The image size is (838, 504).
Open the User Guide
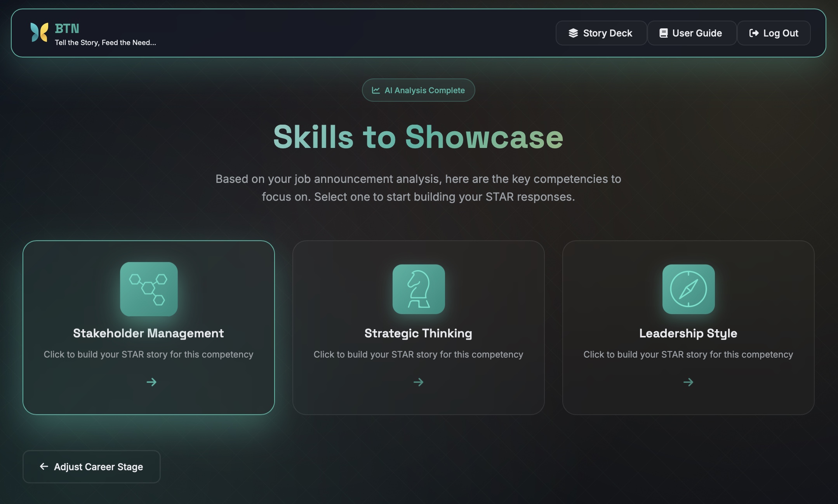[x=691, y=33]
